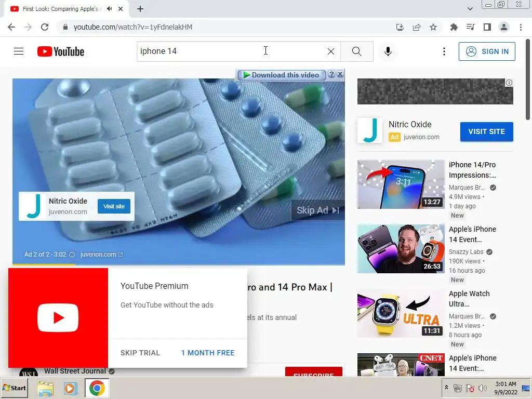532x399 pixels.
Task: Click SIGN IN button
Action: click(x=487, y=51)
